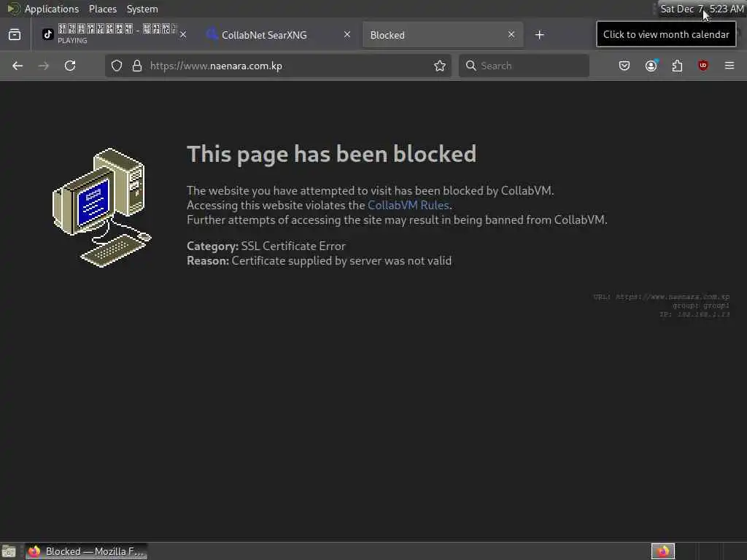Image resolution: width=747 pixels, height=560 pixels.
Task: Open Firefox account menu
Action: coord(651,66)
